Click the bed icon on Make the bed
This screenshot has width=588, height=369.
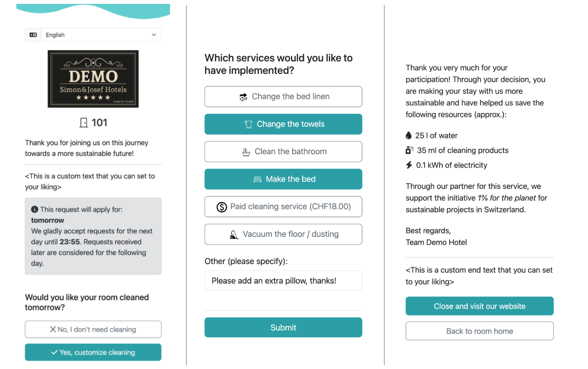point(257,179)
